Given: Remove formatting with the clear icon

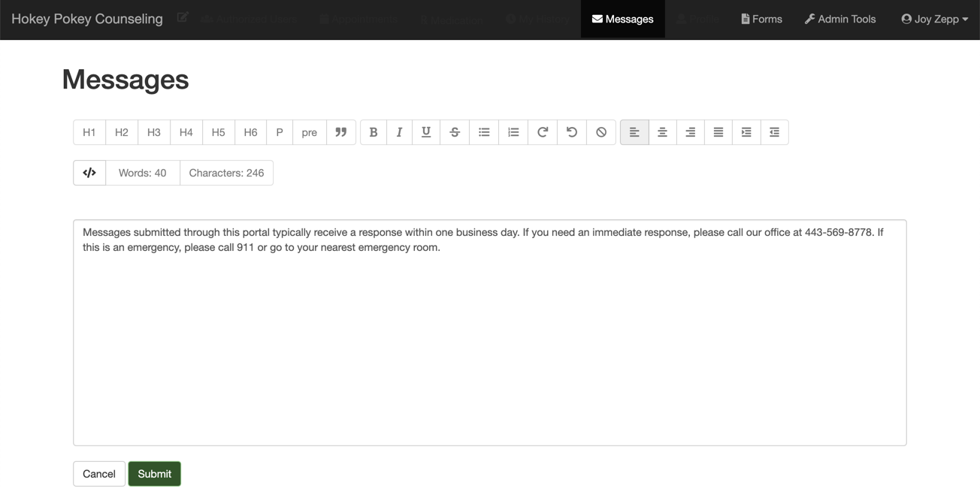Looking at the screenshot, I should click(x=601, y=132).
